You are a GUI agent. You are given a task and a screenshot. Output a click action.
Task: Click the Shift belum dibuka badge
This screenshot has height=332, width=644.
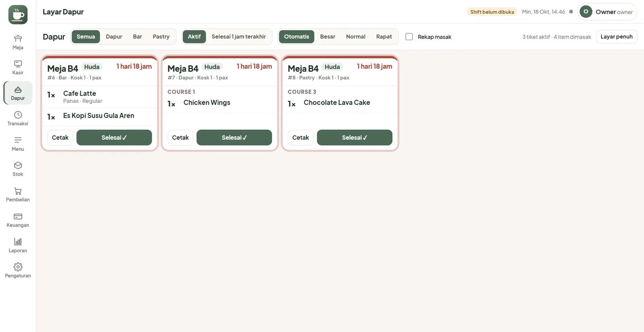pyautogui.click(x=492, y=12)
